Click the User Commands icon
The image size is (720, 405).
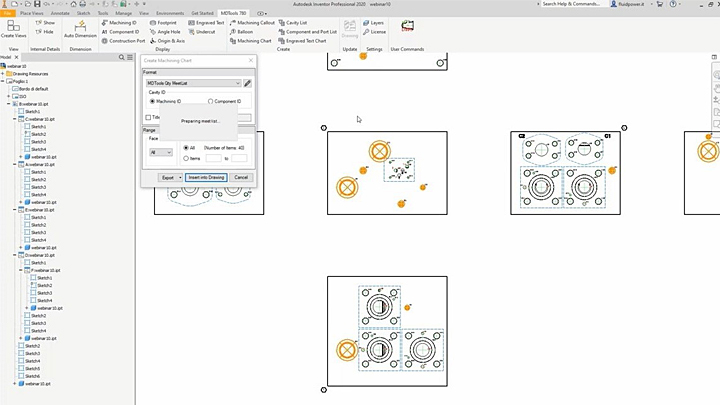point(407,27)
